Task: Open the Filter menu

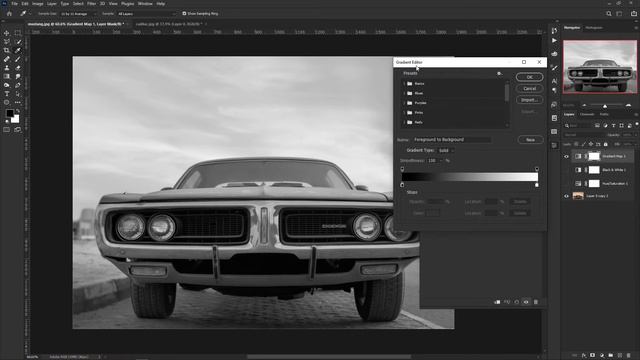Action: (91, 4)
